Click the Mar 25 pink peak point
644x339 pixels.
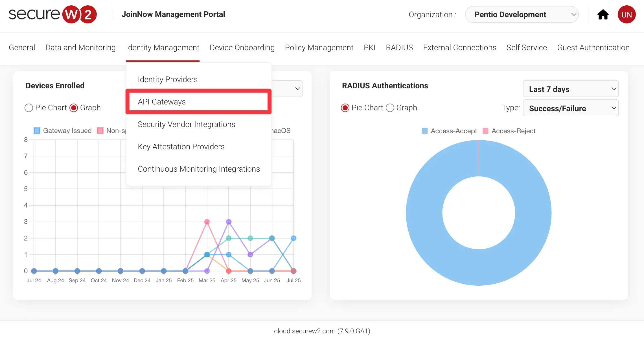(207, 222)
